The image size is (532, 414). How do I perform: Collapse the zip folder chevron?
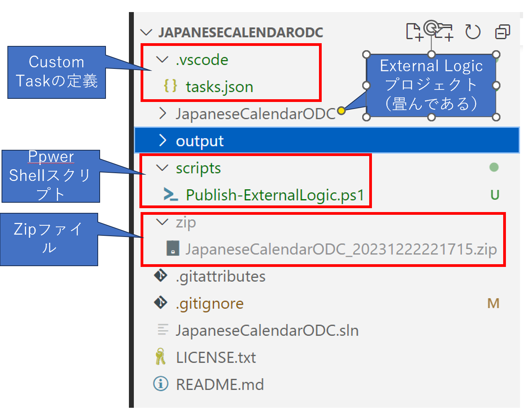(162, 222)
